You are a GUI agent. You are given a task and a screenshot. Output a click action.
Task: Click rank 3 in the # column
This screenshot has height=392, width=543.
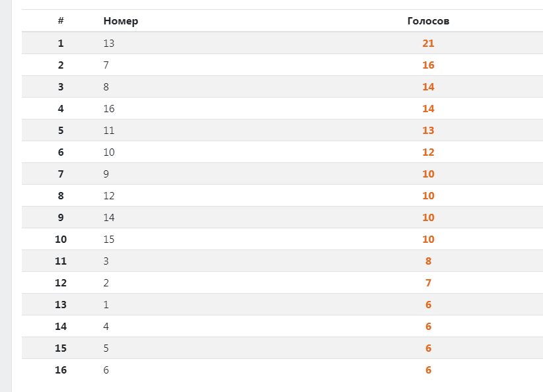61,87
